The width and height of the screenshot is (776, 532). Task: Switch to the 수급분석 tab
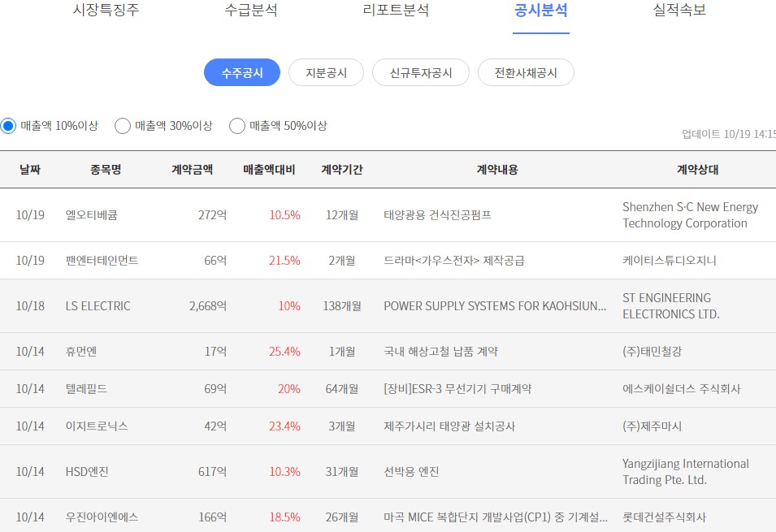tap(251, 10)
